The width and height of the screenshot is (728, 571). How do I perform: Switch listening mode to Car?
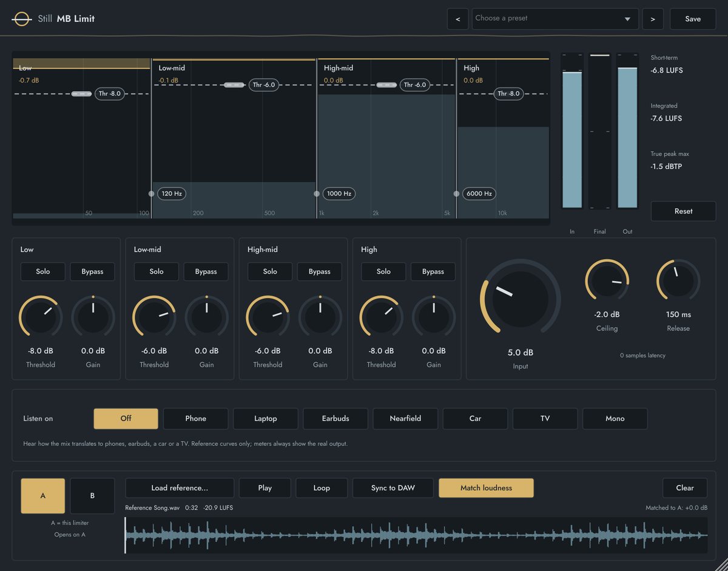(475, 418)
